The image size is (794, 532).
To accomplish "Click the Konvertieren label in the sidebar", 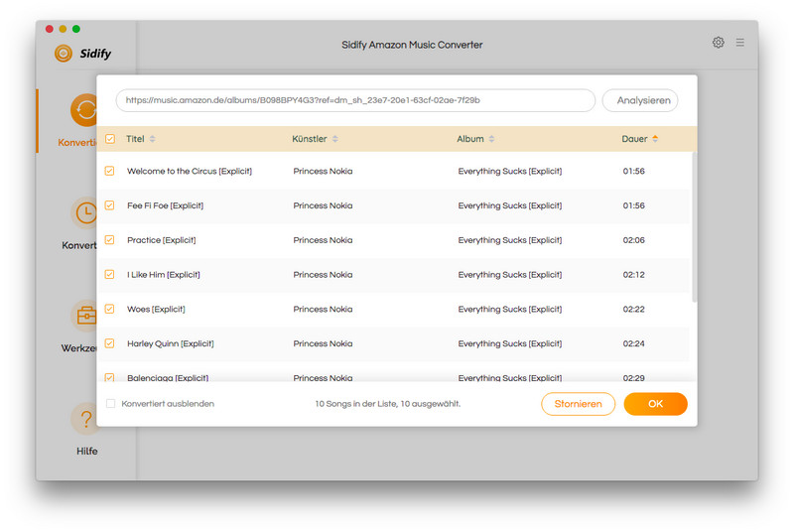I will [x=77, y=143].
